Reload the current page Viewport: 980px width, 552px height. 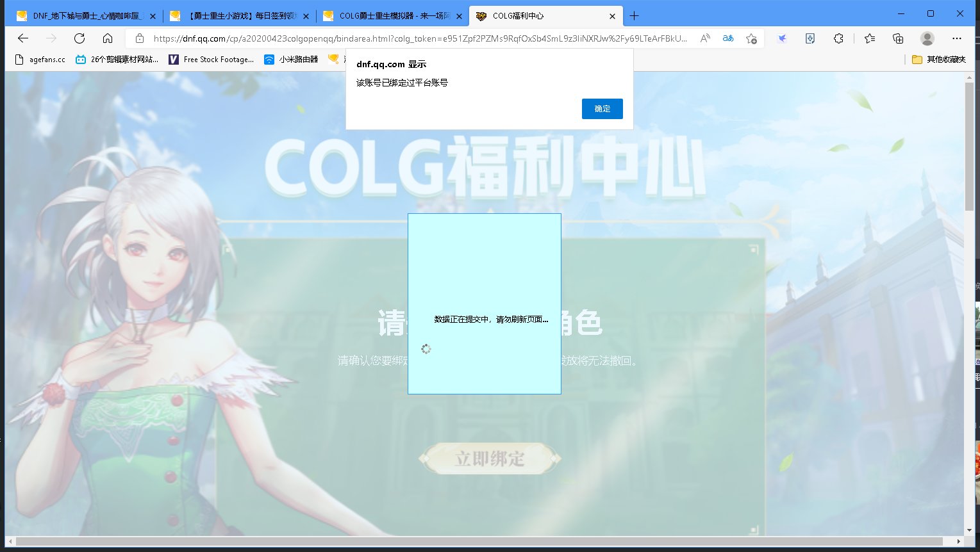[79, 38]
